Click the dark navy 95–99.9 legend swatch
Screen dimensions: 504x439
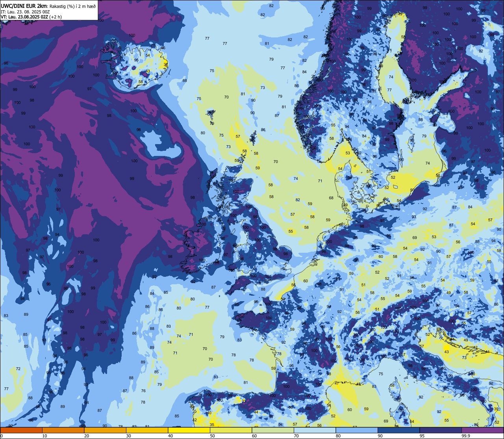441,430
